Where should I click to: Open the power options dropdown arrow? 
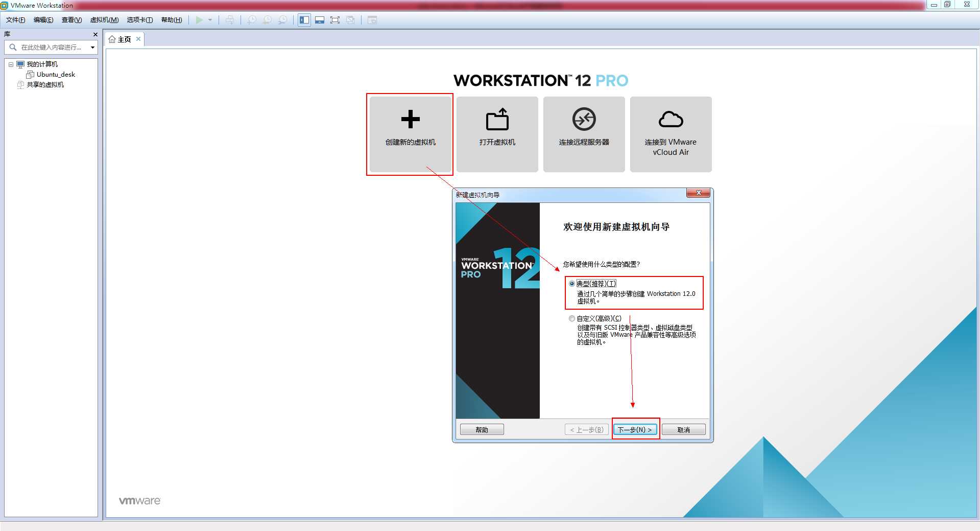(210, 20)
